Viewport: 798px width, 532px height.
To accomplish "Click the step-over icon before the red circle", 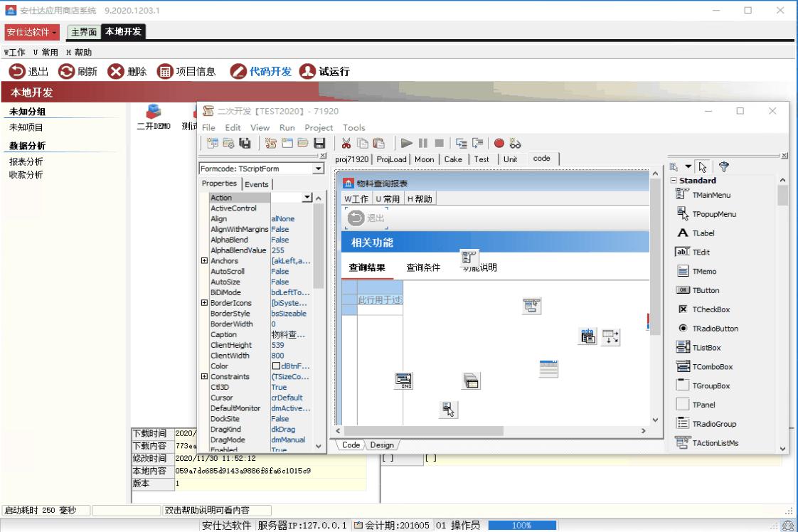I will [x=477, y=143].
